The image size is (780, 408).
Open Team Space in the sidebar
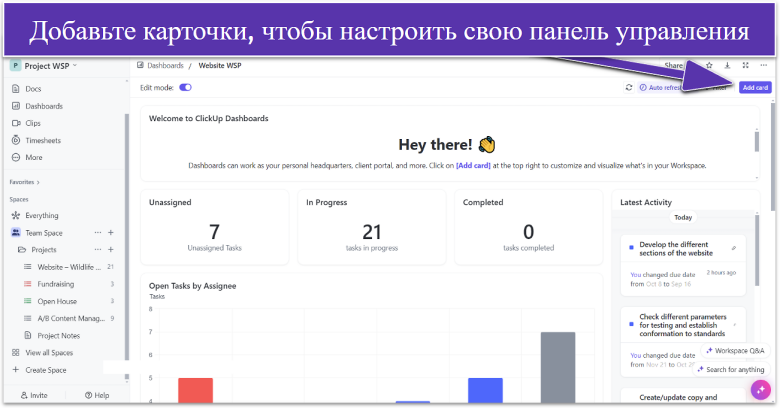[x=44, y=233]
